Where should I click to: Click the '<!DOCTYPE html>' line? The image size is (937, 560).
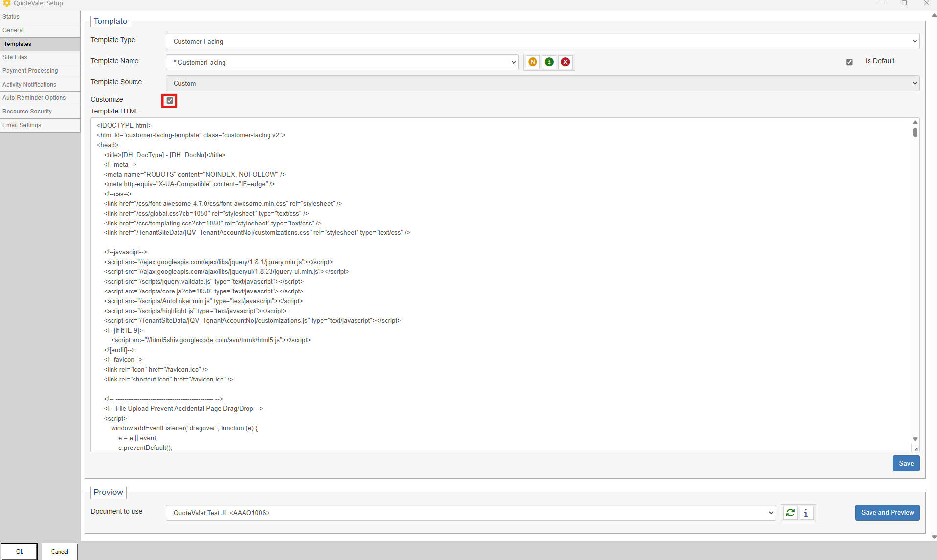pyautogui.click(x=124, y=125)
